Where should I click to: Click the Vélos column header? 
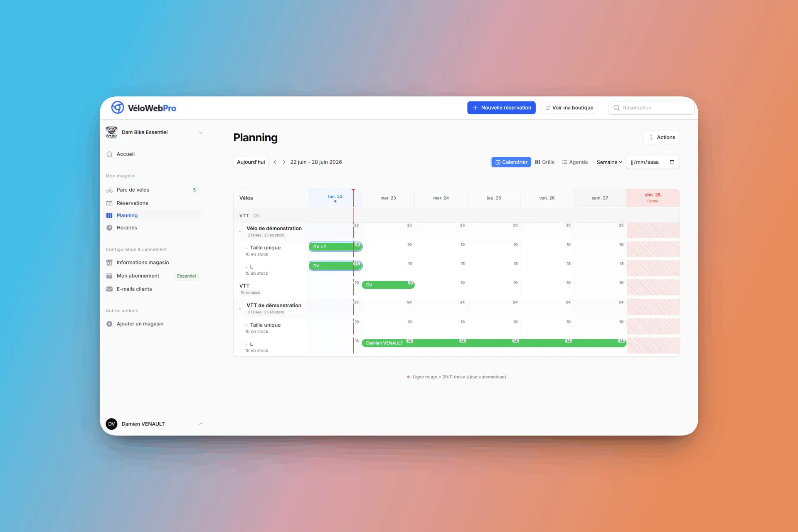(246, 198)
